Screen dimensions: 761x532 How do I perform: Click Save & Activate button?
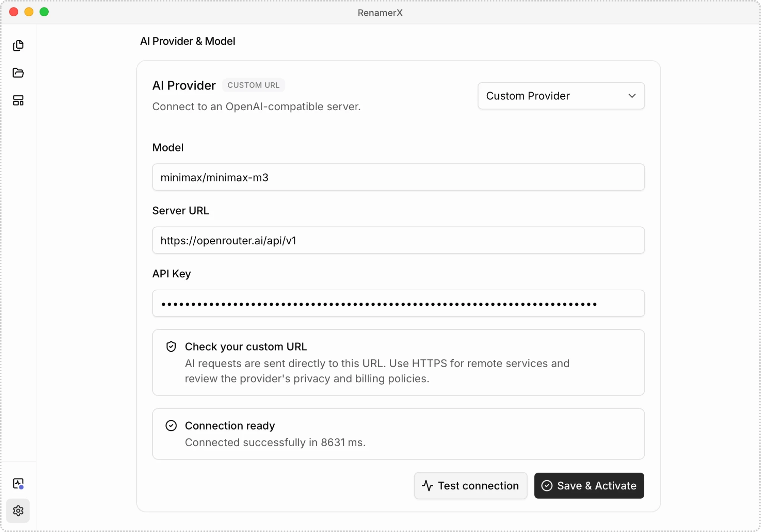click(589, 486)
